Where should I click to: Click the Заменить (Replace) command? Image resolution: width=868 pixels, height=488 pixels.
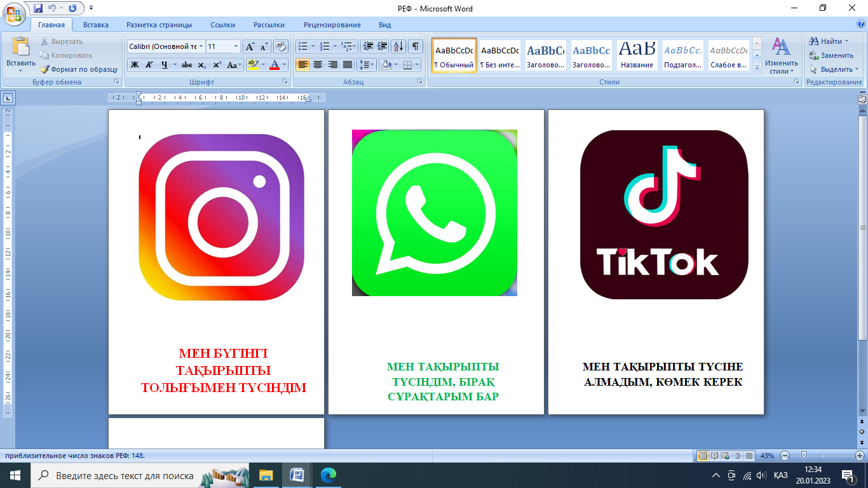(831, 55)
